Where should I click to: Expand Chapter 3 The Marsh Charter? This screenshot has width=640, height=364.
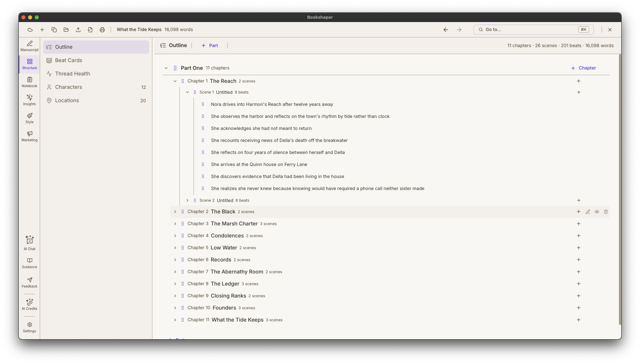175,224
